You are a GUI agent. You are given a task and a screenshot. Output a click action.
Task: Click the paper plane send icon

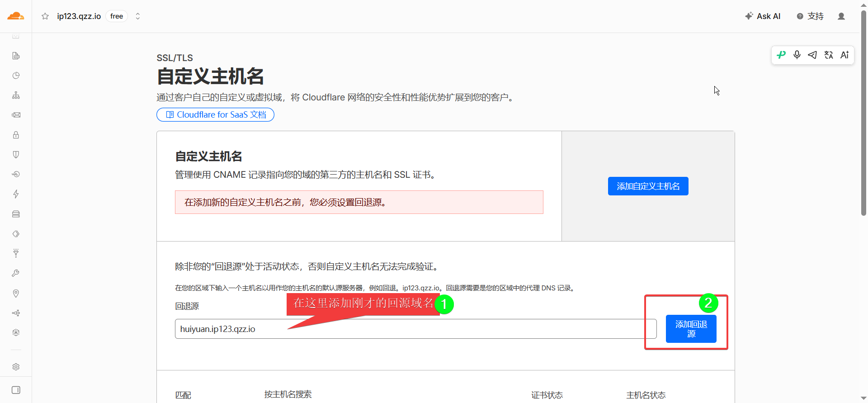(x=812, y=55)
